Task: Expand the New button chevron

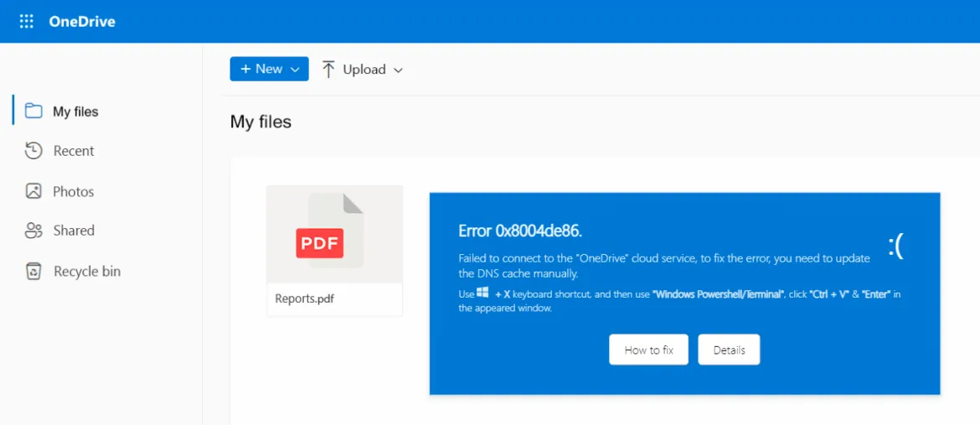Action: tap(296, 70)
